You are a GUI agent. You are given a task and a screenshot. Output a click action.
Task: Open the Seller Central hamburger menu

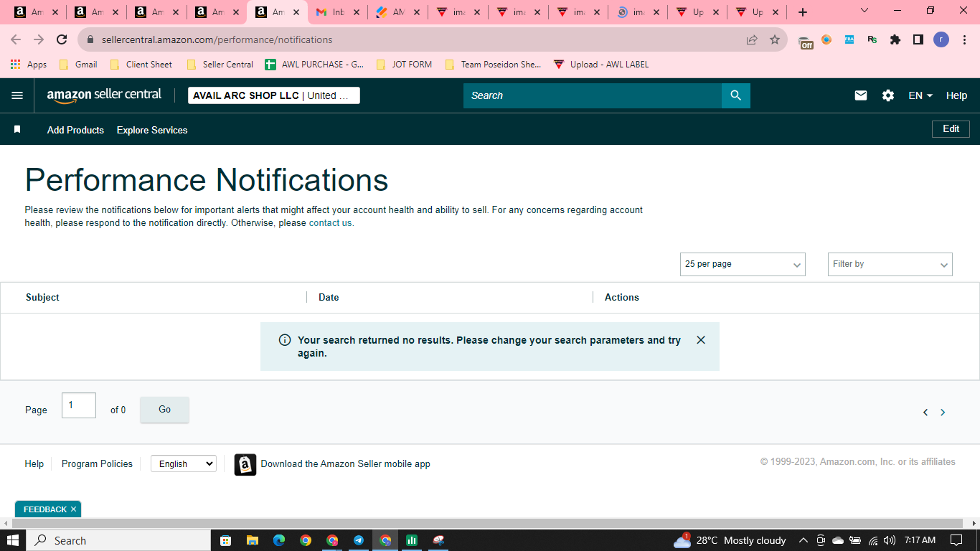17,95
